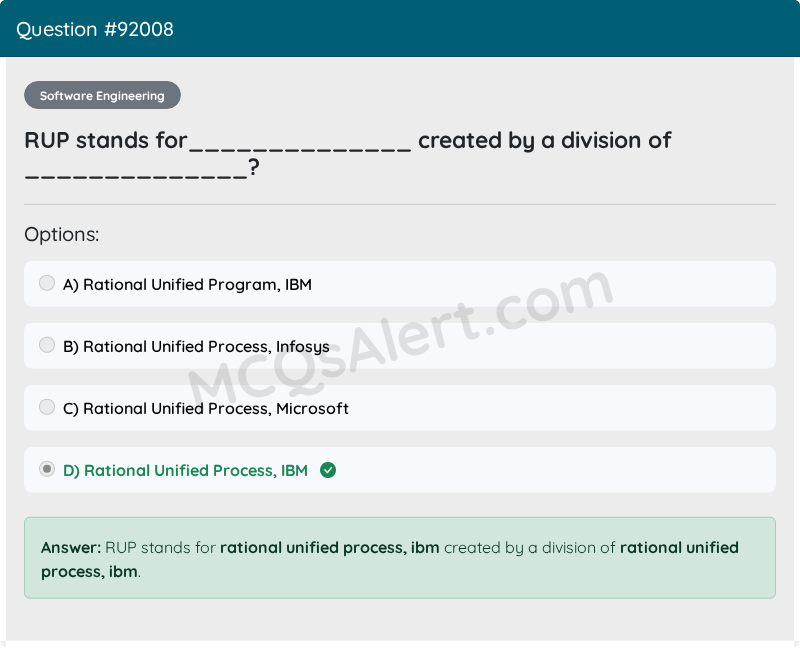
Task: Click the 'Options:' label
Action: (62, 234)
